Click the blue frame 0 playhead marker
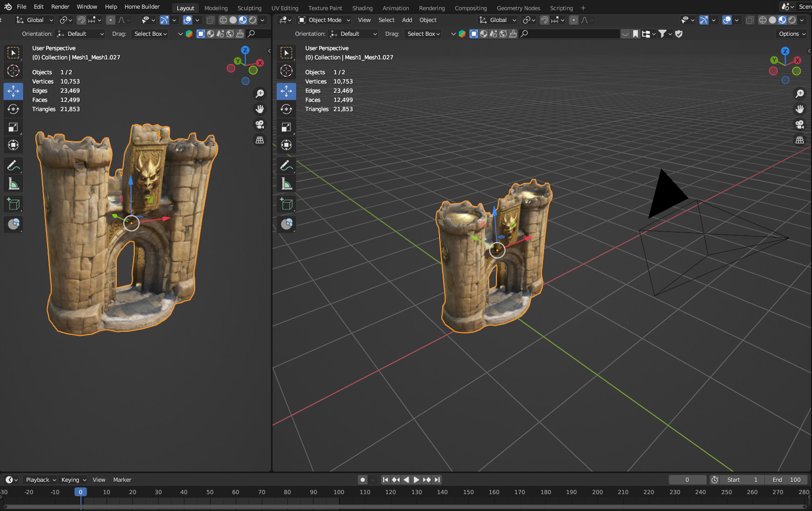The height and width of the screenshot is (511, 812). [80, 492]
